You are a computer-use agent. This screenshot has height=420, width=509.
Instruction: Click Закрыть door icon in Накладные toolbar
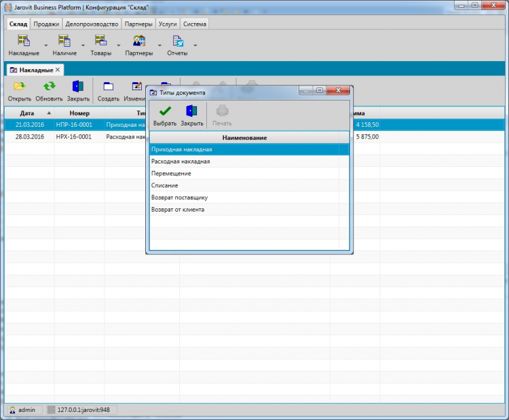[78, 86]
